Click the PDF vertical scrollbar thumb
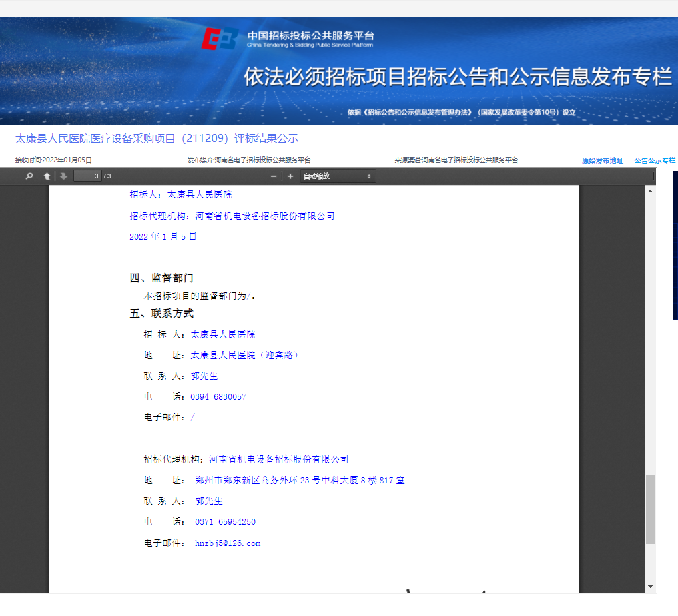This screenshot has width=678, height=616. [x=650, y=509]
